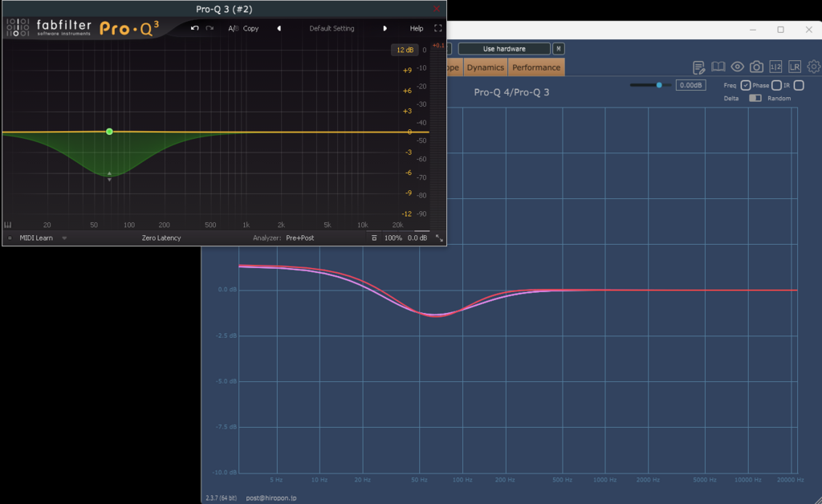This screenshot has height=504, width=822.
Task: Toggle the eye visibility icon in analyzer toolbar
Action: [x=737, y=67]
